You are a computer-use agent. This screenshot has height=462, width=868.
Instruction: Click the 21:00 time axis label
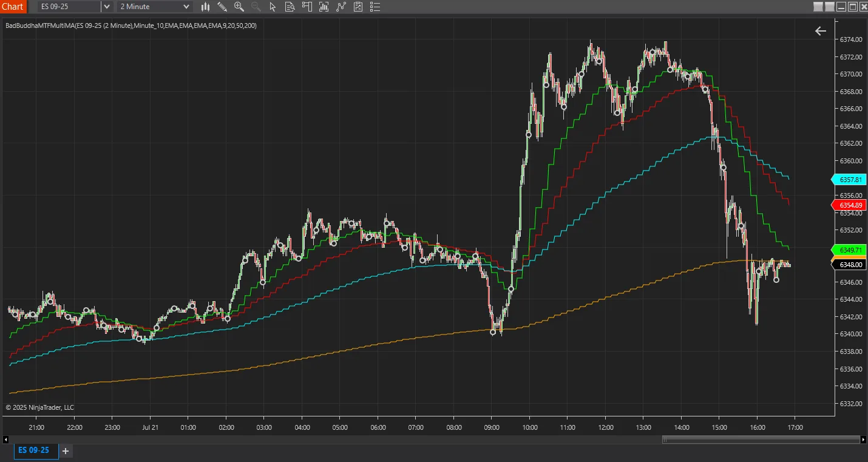coord(36,427)
